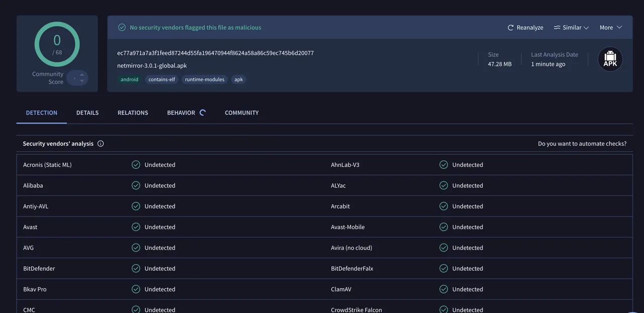Open the DETAILS tab

click(x=88, y=113)
